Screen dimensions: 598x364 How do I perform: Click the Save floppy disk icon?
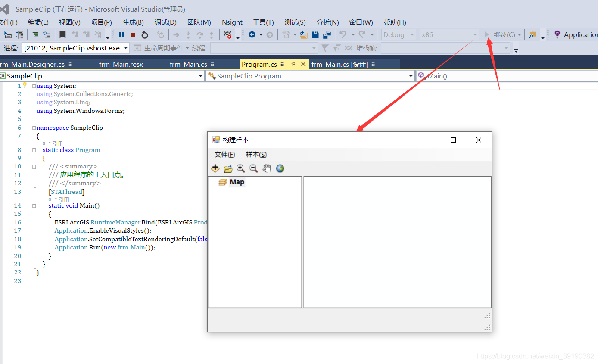[x=315, y=35]
